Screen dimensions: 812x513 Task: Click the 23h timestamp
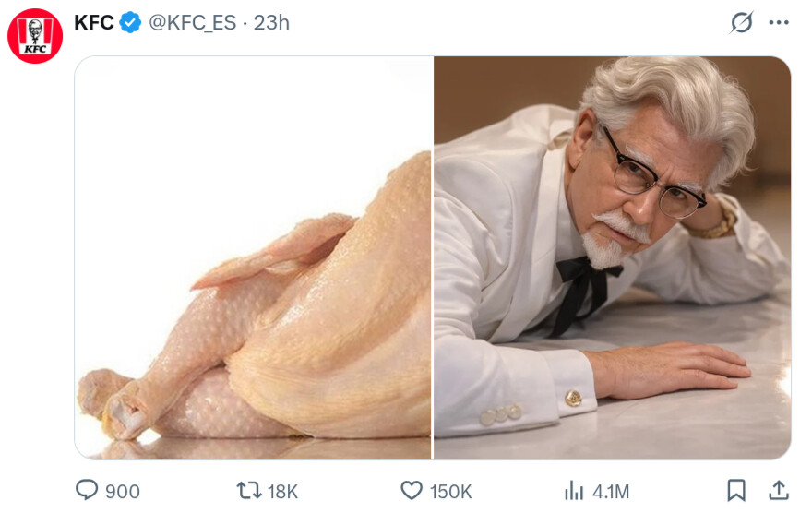coord(271,23)
